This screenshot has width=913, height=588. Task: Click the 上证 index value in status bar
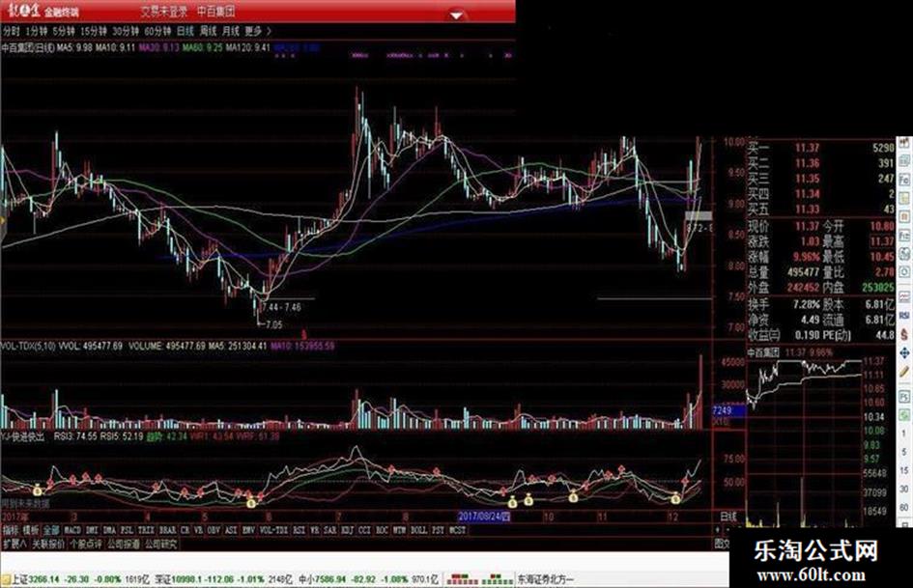pyautogui.click(x=44, y=579)
